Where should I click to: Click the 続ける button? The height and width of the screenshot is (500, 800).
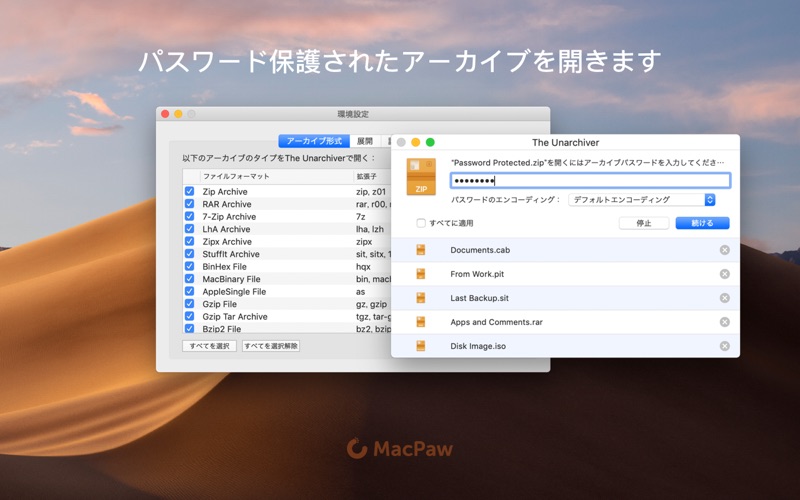pos(703,223)
